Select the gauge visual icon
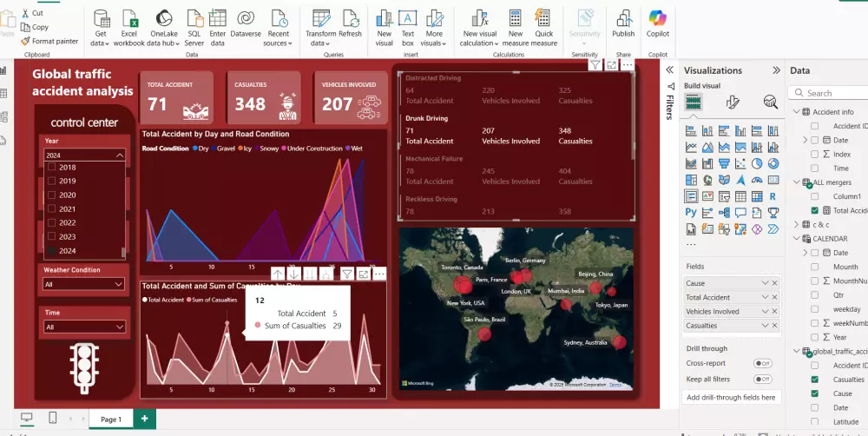Viewport: 868px width, 436px height. (757, 180)
